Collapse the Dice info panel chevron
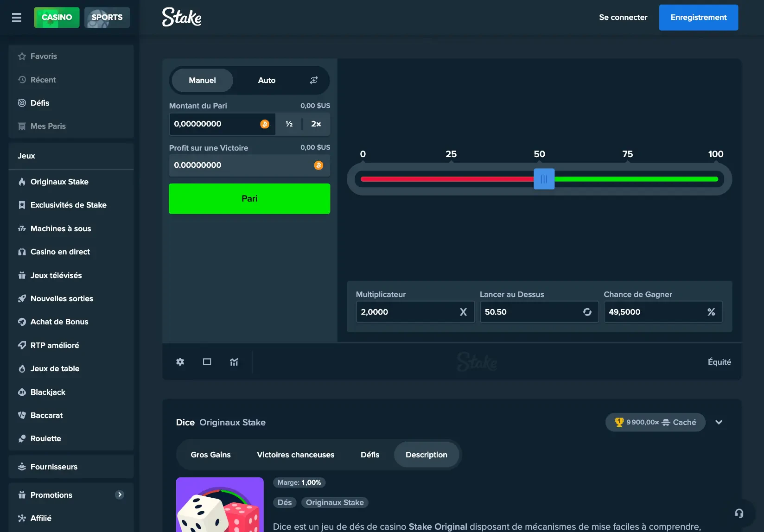This screenshot has height=532, width=764. (x=719, y=422)
